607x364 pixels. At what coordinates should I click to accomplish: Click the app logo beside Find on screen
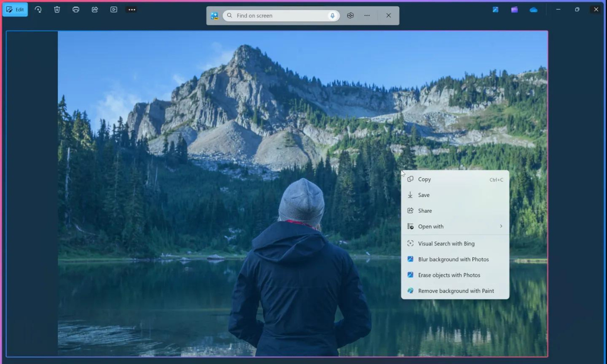tap(213, 16)
